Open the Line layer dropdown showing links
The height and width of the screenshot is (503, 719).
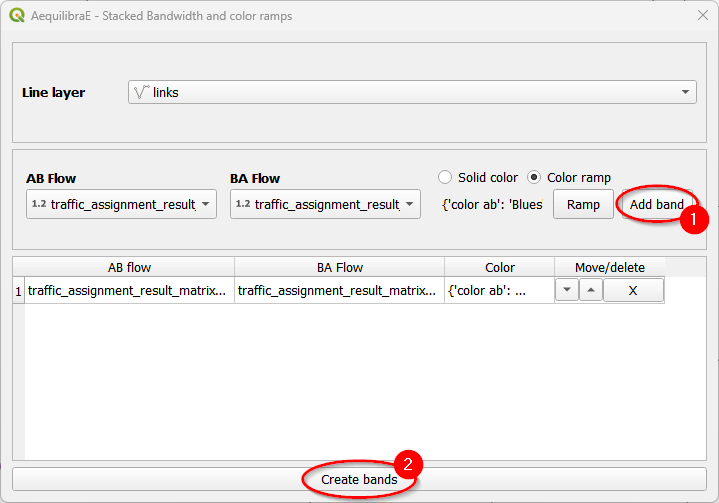tap(411, 92)
